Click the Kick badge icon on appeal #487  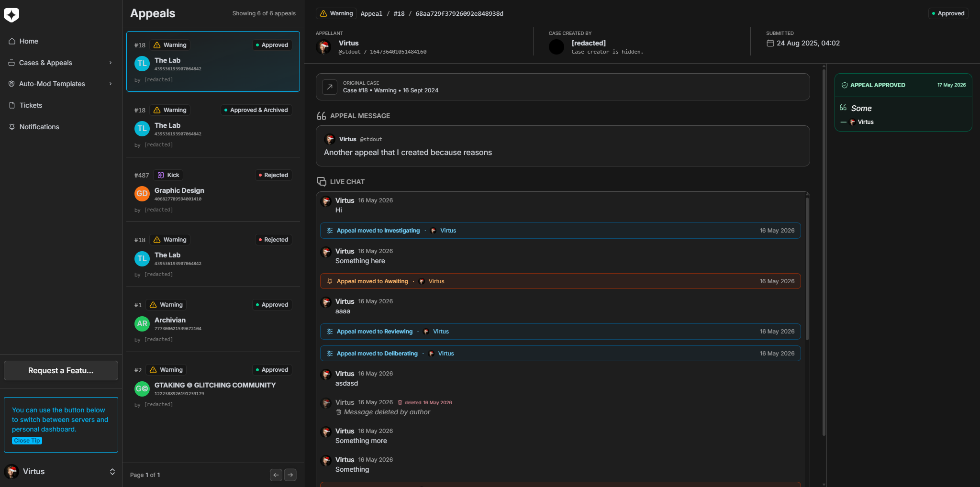coord(161,175)
